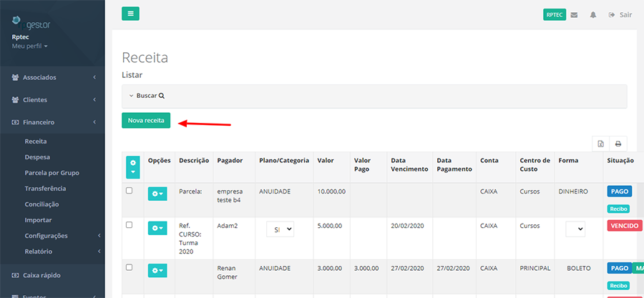
Task: Click the Sair logout link
Action: (620, 14)
